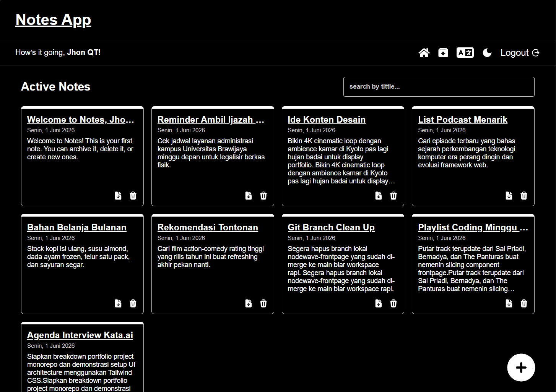The image size is (556, 392).
Task: Delete the Playlist Coding Minggu note
Action: click(x=524, y=303)
